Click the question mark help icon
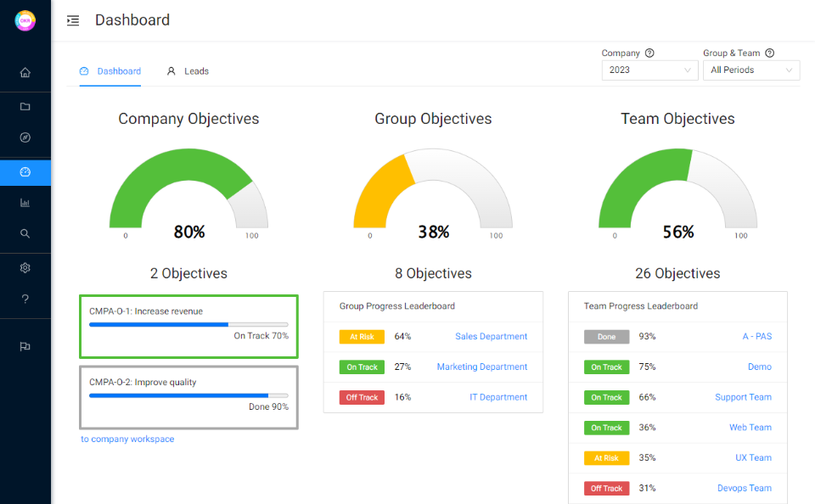 (25, 299)
